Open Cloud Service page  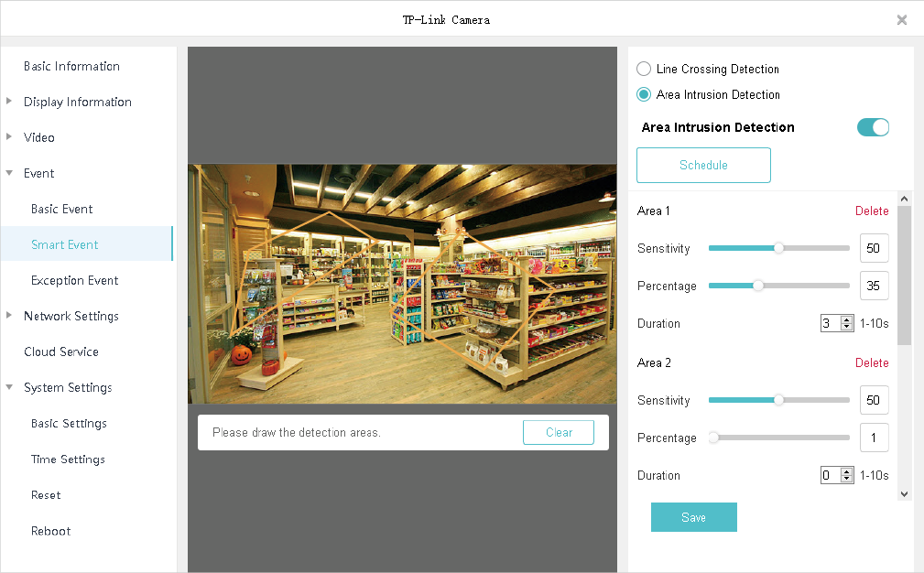click(x=61, y=351)
